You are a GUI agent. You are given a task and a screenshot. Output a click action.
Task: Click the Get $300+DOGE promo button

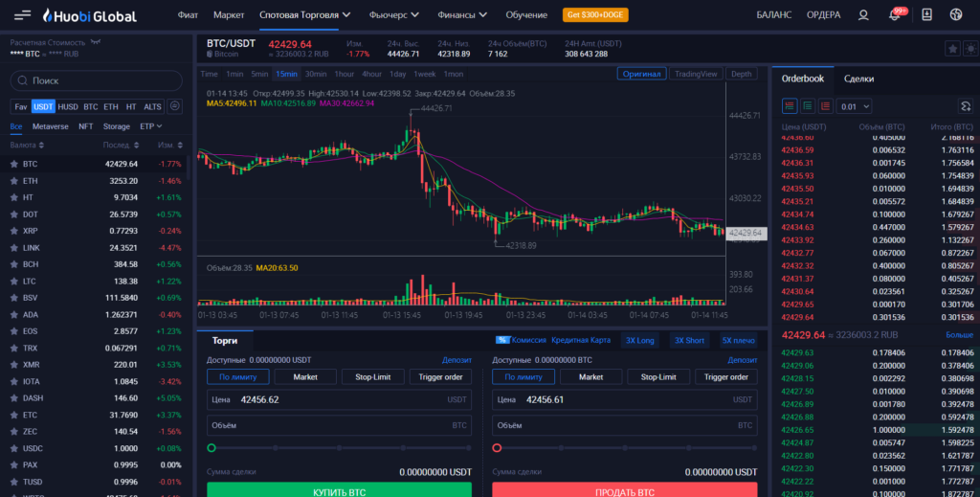click(595, 15)
